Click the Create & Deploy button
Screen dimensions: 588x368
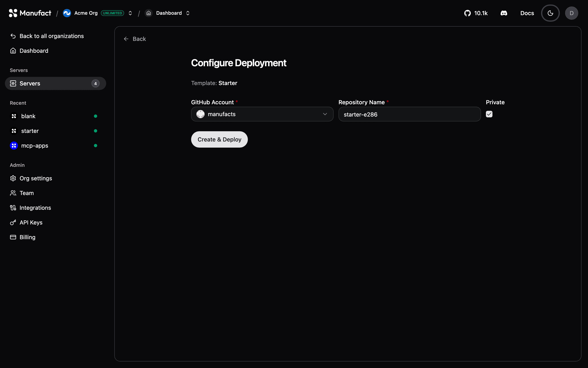pos(219,139)
